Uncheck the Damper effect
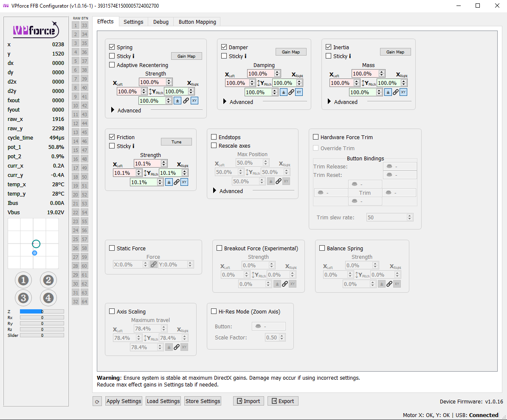This screenshot has height=420, width=507. [x=224, y=47]
